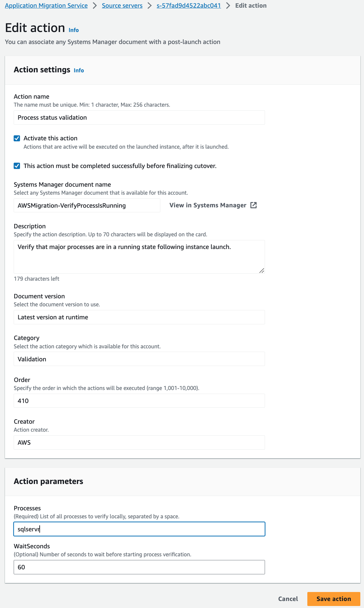Grab the Description textarea resize handle

262,271
